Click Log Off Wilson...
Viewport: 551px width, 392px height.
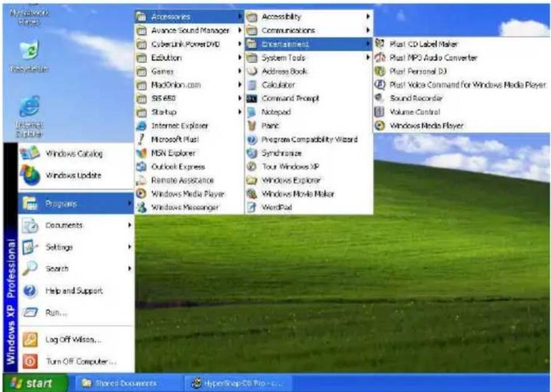(76, 340)
